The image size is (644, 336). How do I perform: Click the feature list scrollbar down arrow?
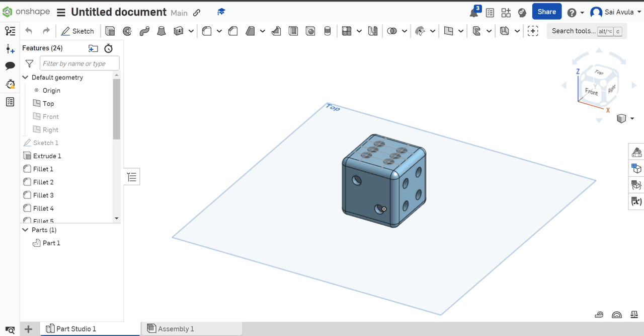(117, 219)
